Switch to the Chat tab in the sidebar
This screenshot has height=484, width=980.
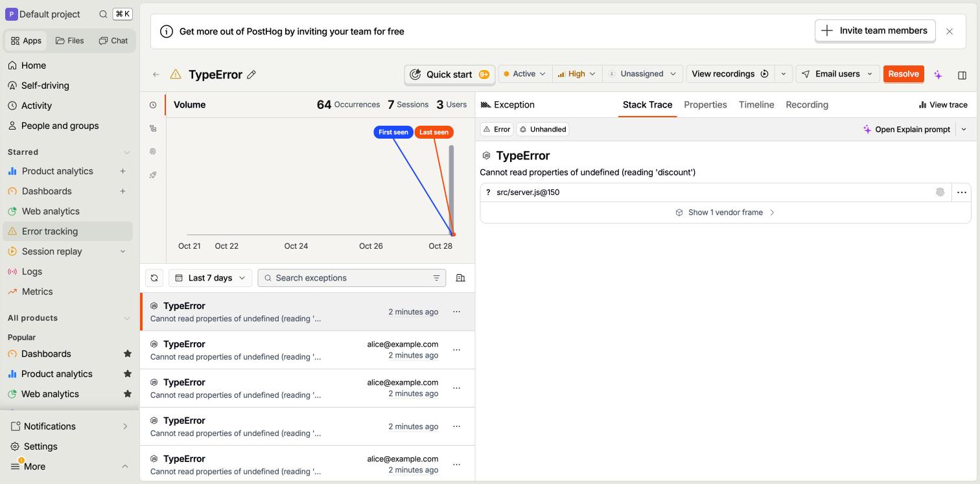(113, 40)
